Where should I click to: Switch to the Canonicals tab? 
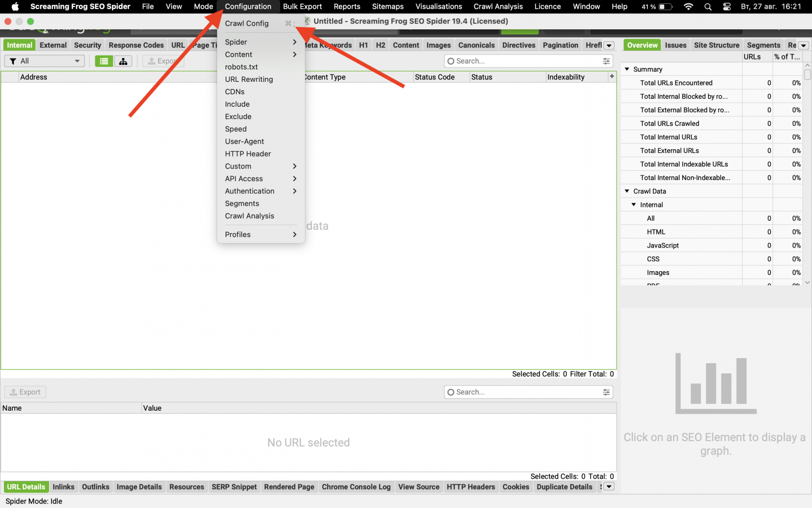(x=476, y=45)
